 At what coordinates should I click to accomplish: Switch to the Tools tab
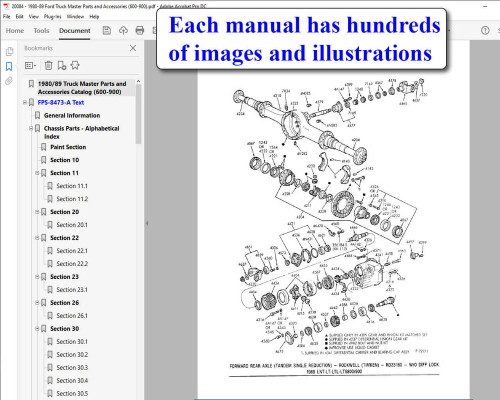tap(41, 31)
